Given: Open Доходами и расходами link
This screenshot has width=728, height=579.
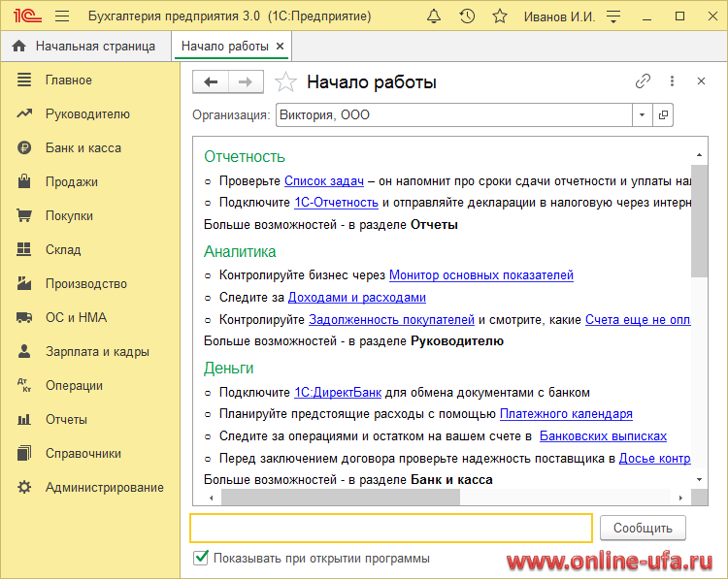Looking at the screenshot, I should tap(356, 297).
